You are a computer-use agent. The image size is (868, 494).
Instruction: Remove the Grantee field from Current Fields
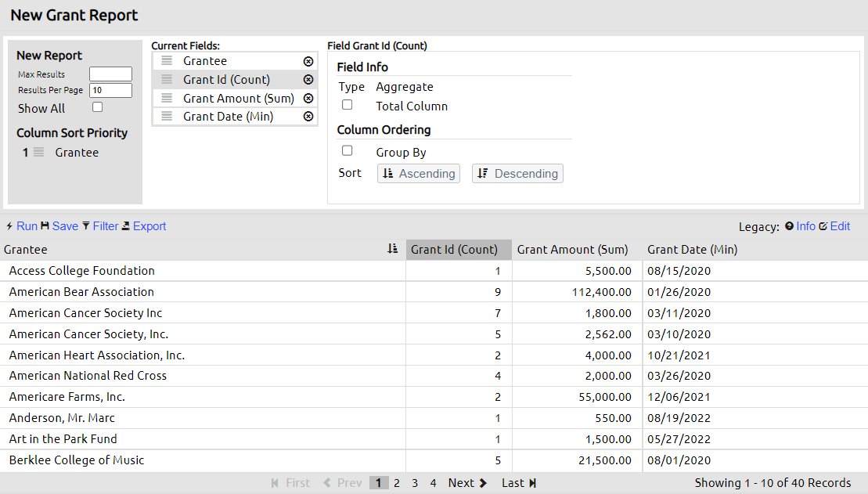308,62
